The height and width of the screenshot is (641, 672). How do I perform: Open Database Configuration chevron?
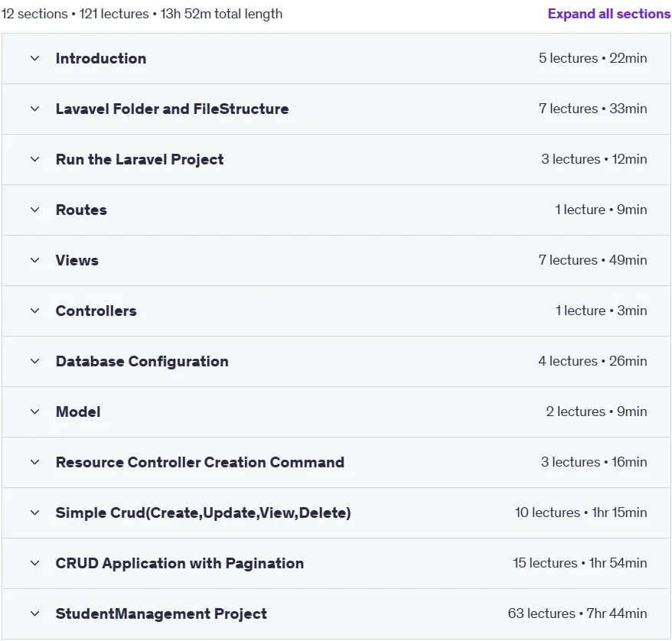click(x=34, y=361)
